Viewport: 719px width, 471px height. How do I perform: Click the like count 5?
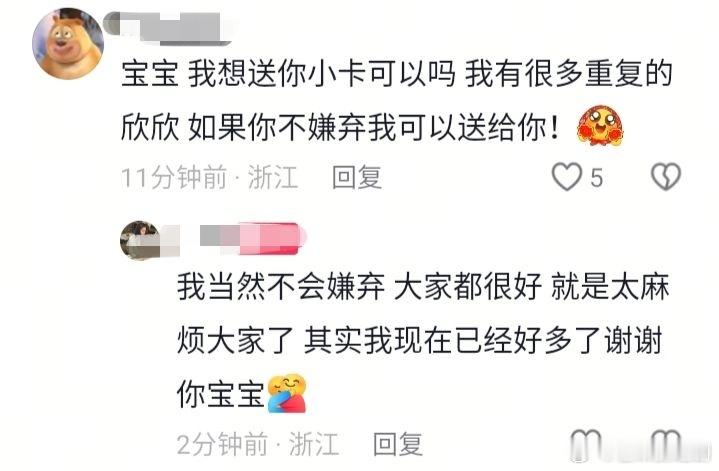596,177
